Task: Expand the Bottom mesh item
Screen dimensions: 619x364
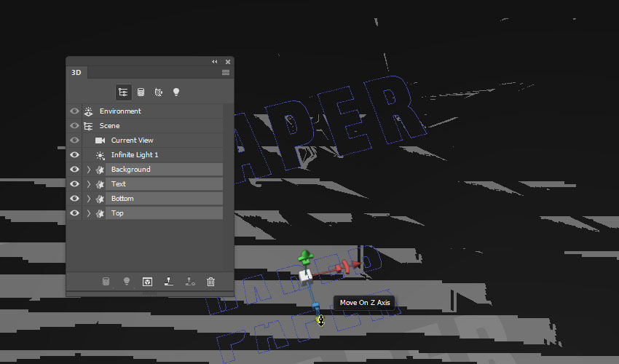Action: pos(89,199)
